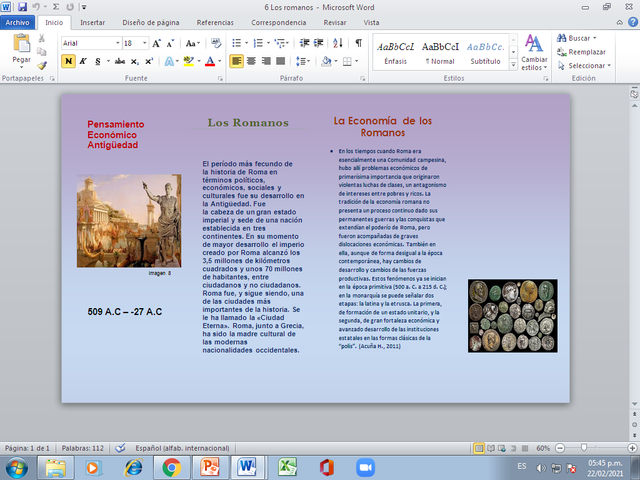Open the Change Case (Aa) dropdown
Viewport: 640px width, 480px height.
(x=193, y=43)
